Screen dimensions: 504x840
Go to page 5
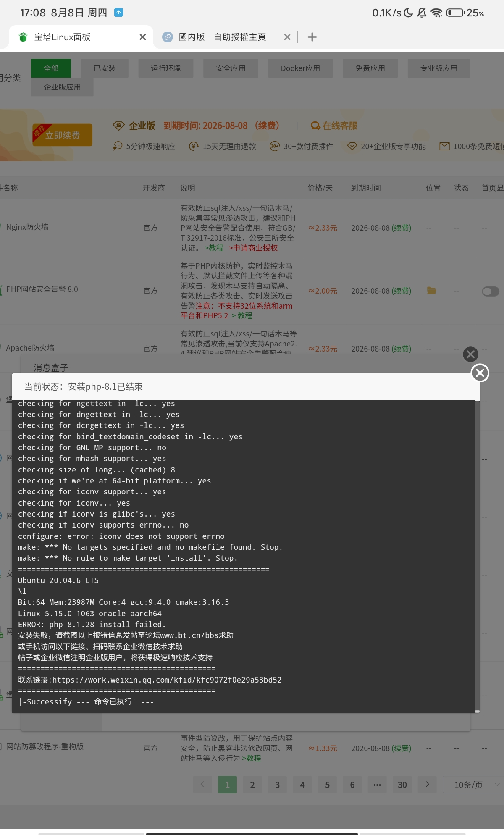pos(327,785)
